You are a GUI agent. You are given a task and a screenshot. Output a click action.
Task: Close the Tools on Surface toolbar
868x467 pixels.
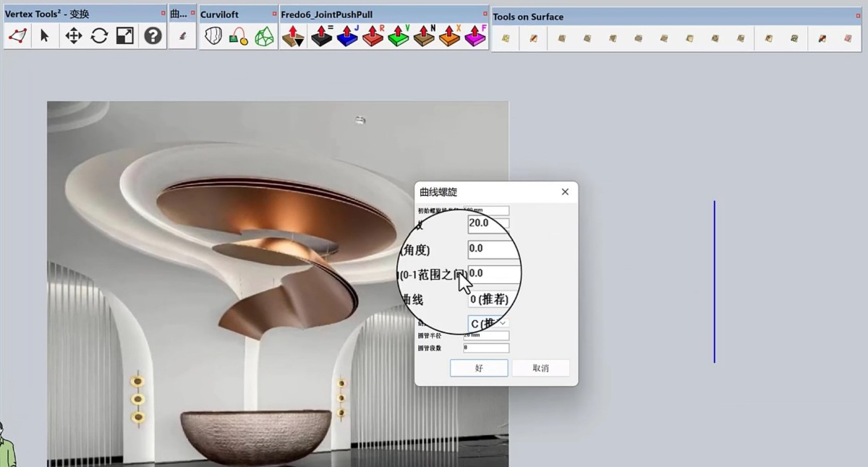(858, 16)
